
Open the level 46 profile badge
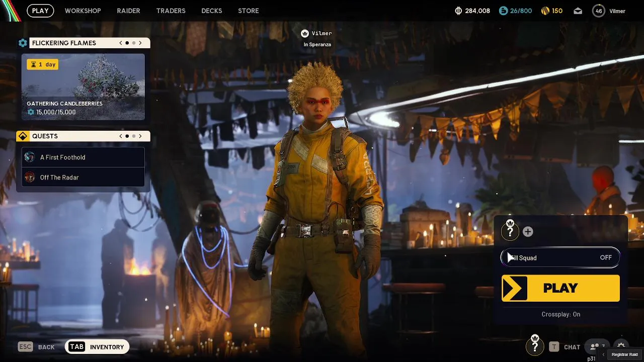tap(599, 11)
